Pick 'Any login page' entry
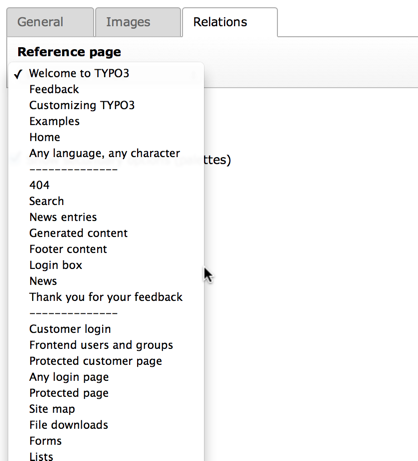This screenshot has width=418, height=461. tap(106, 377)
